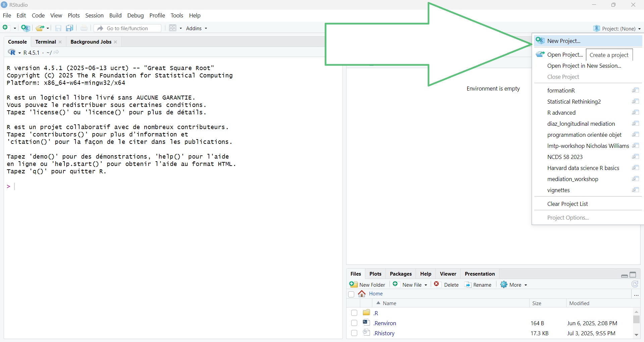644x342 pixels.
Task: Check the select-all files checkbox
Action: coord(351,294)
